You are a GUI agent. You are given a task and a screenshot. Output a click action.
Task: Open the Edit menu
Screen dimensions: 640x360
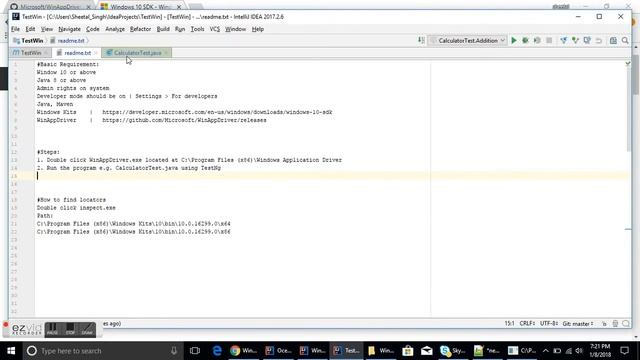pos(30,29)
